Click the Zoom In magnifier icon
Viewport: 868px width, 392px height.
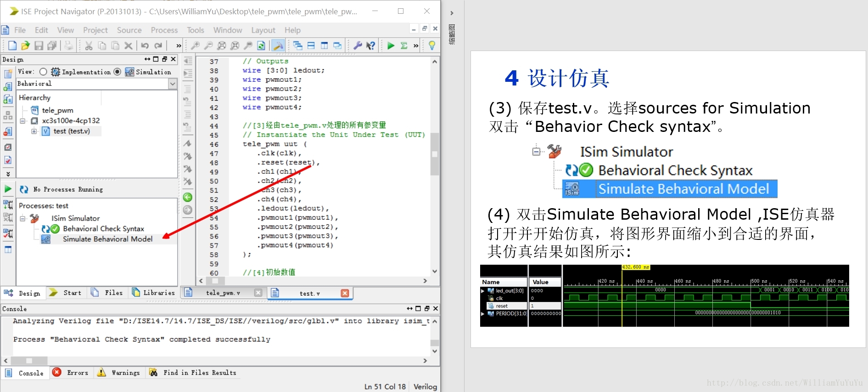coord(195,45)
